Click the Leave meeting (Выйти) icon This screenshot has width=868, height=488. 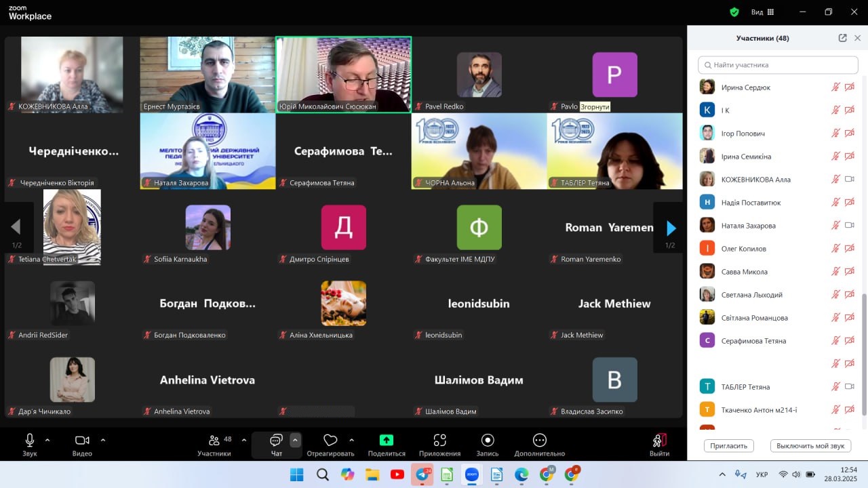[659, 441]
